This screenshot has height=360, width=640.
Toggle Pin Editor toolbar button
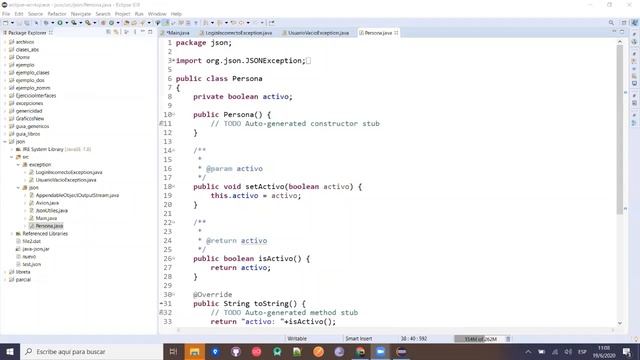[x=271, y=23]
